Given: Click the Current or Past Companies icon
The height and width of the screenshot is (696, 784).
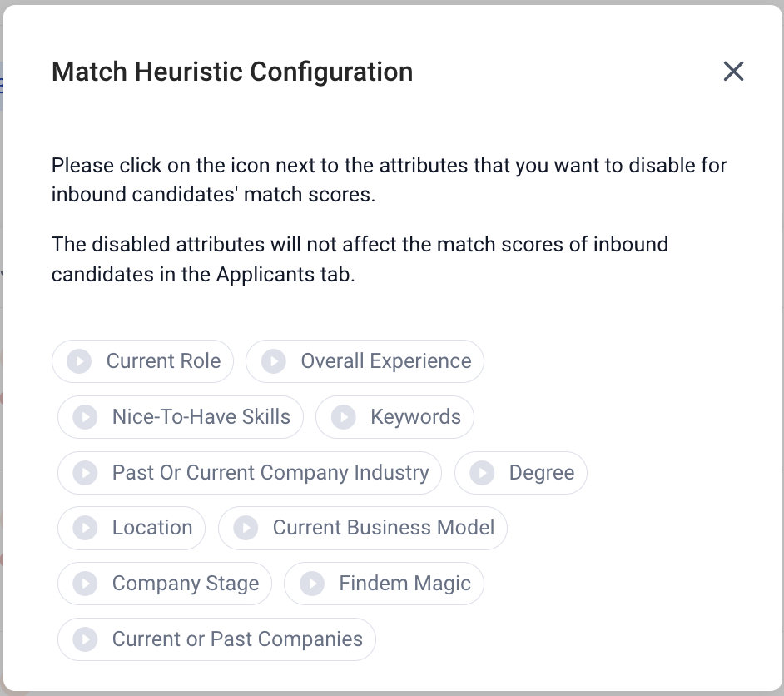Looking at the screenshot, I should (85, 639).
